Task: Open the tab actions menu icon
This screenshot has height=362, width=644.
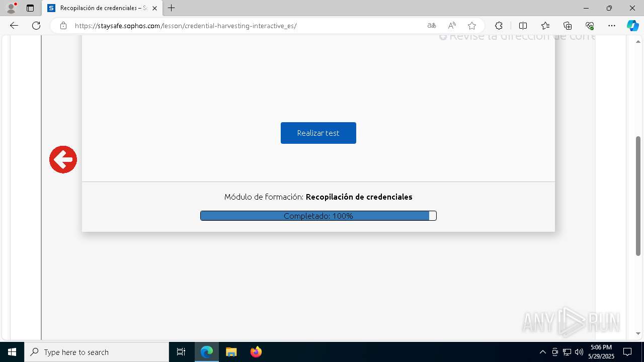Action: point(30,8)
